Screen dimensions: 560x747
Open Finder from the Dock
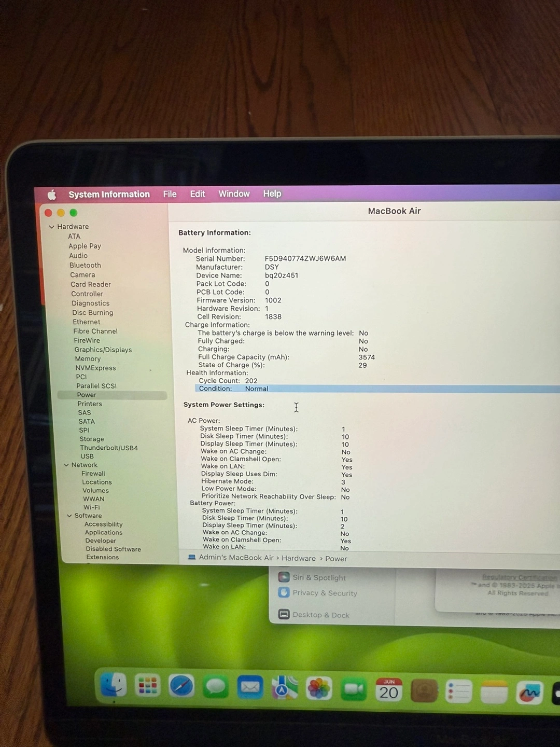113,685
